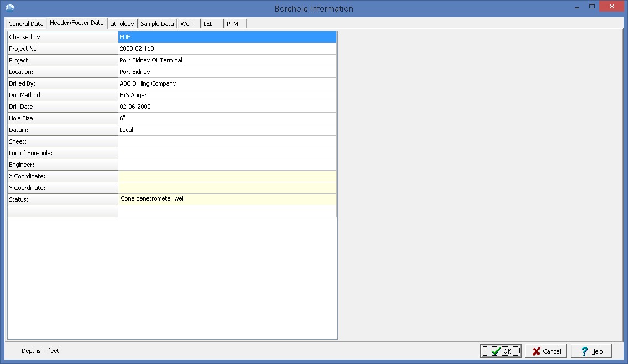Edit the Project No value 2000-02-110
The height and width of the screenshot is (364, 628).
227,49
